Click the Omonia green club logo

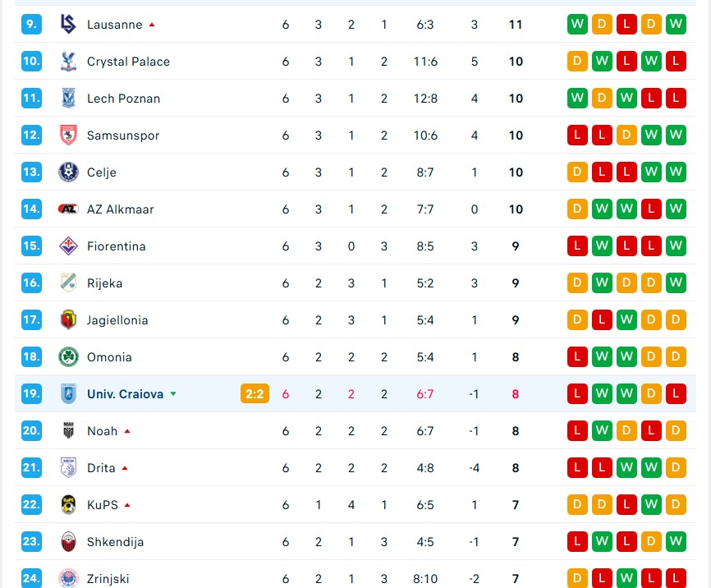[68, 357]
